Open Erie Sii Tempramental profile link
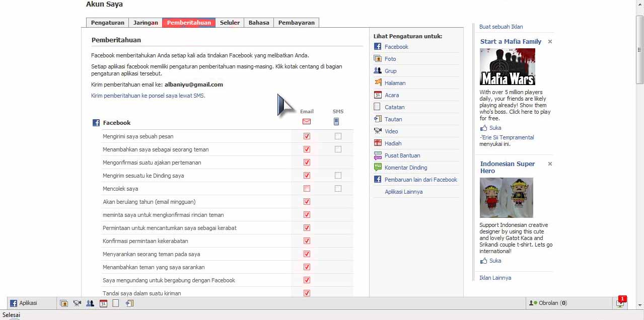 (508, 137)
